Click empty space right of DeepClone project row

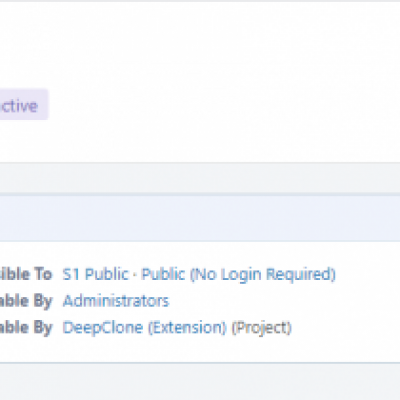pos(345,328)
